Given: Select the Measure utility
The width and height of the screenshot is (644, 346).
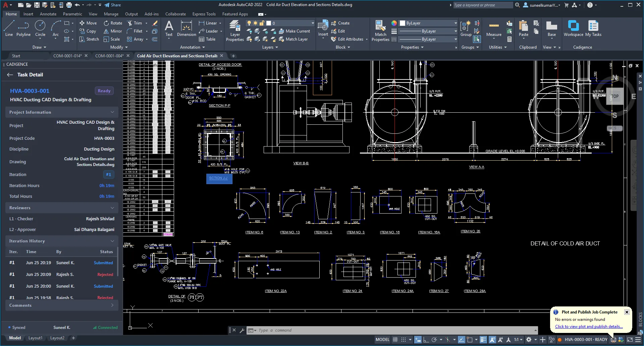Looking at the screenshot, I should [494, 28].
